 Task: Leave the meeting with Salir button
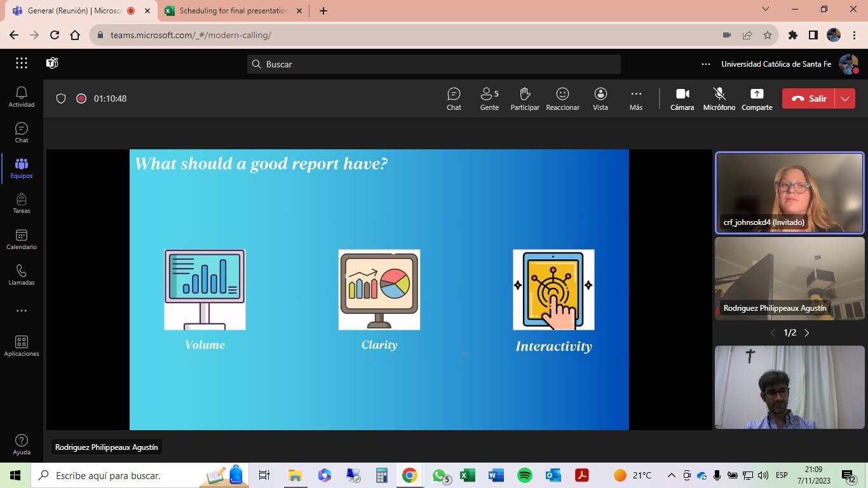coord(810,98)
